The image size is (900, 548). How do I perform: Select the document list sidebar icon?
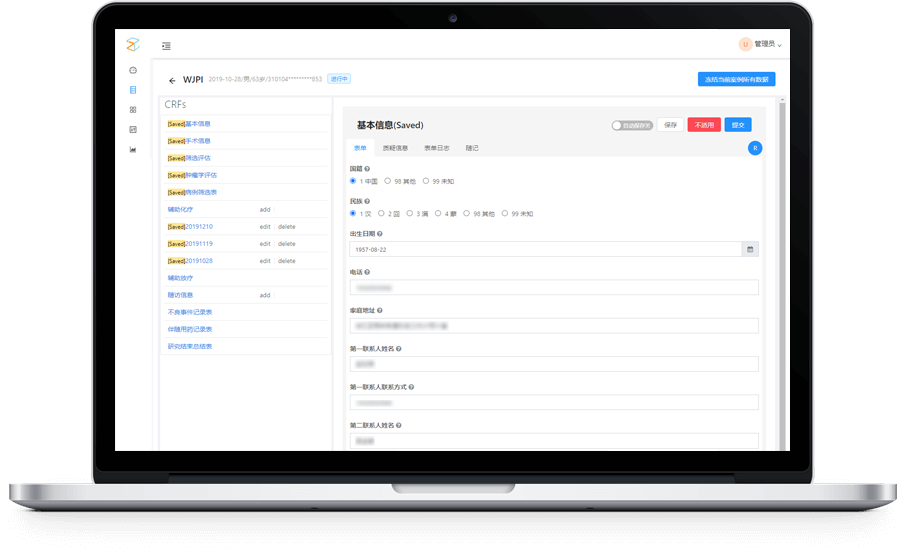point(133,90)
